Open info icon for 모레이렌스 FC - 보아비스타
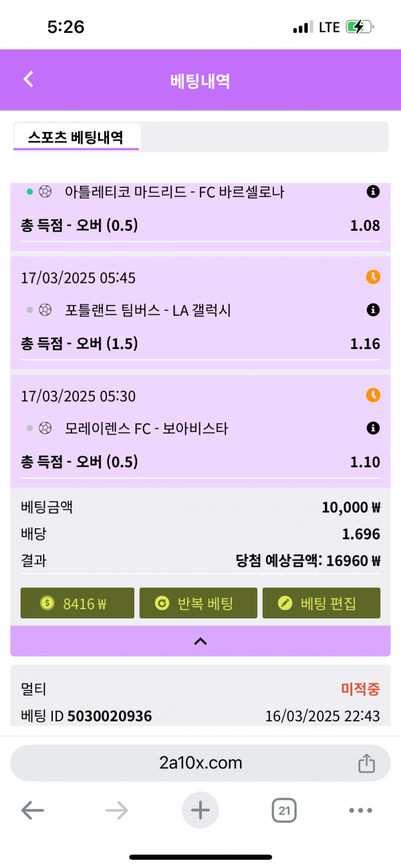401x868 pixels. (373, 428)
